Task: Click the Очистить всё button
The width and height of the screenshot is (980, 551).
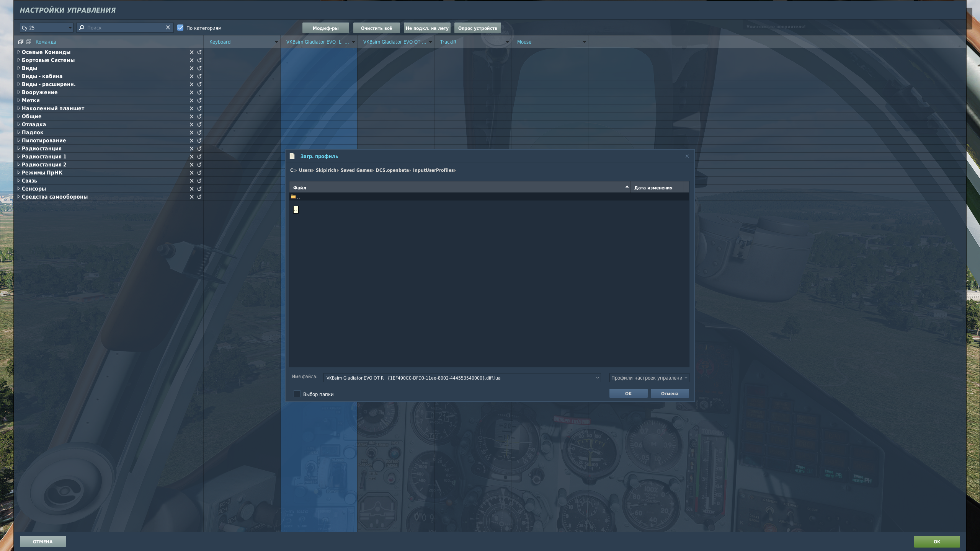Action: (376, 28)
